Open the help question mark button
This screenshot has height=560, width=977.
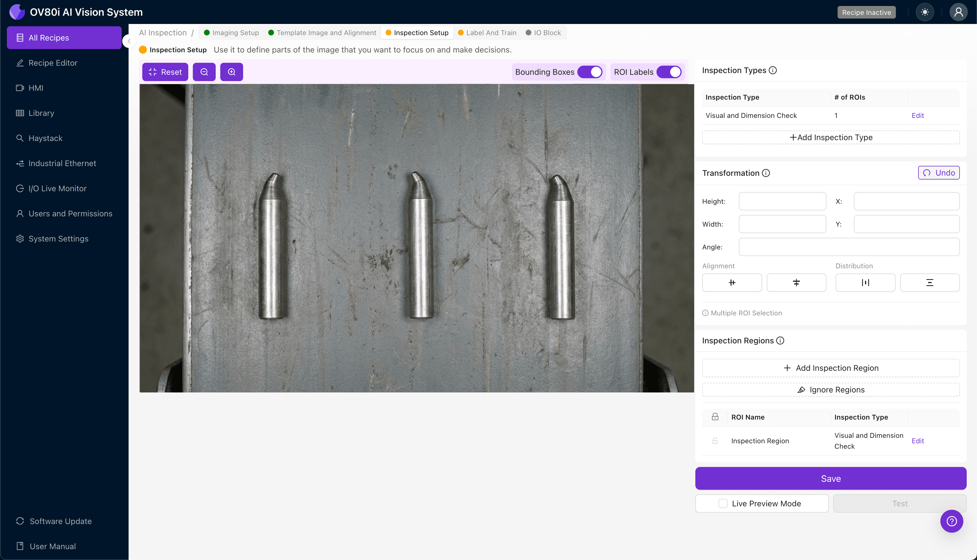pos(951,521)
